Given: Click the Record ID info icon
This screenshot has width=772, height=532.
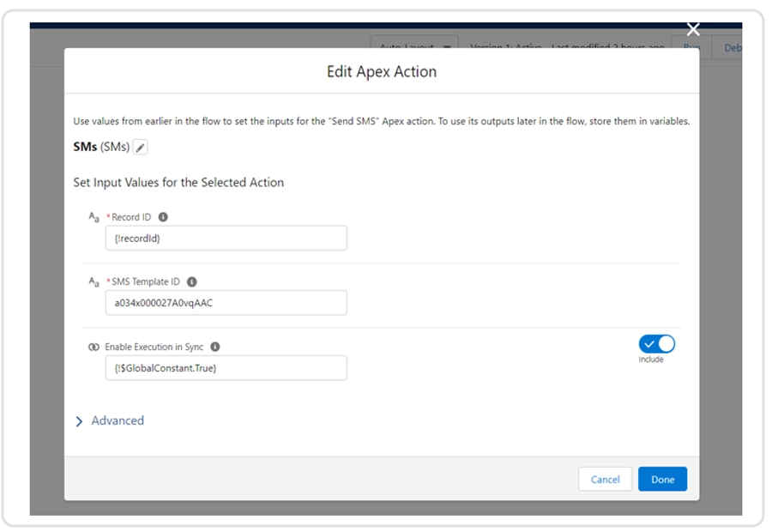Looking at the screenshot, I should coord(163,217).
